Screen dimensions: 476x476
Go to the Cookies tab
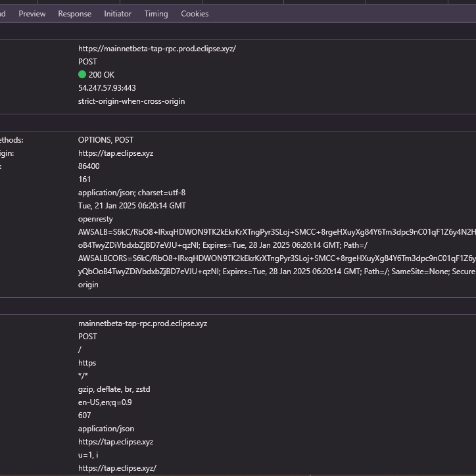[195, 14]
